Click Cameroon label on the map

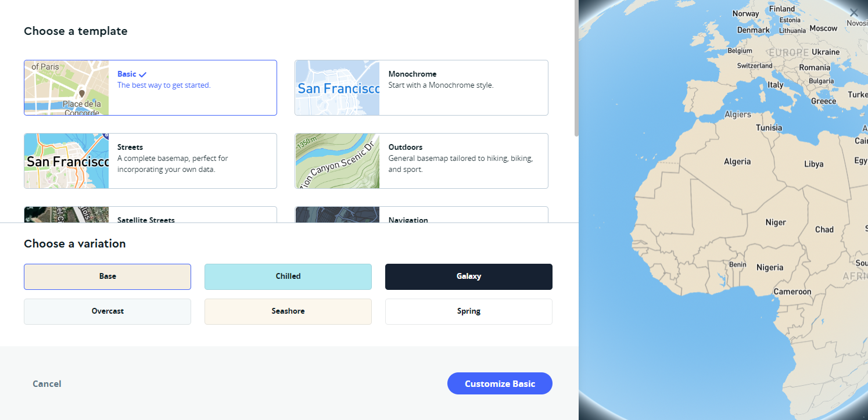tap(792, 291)
